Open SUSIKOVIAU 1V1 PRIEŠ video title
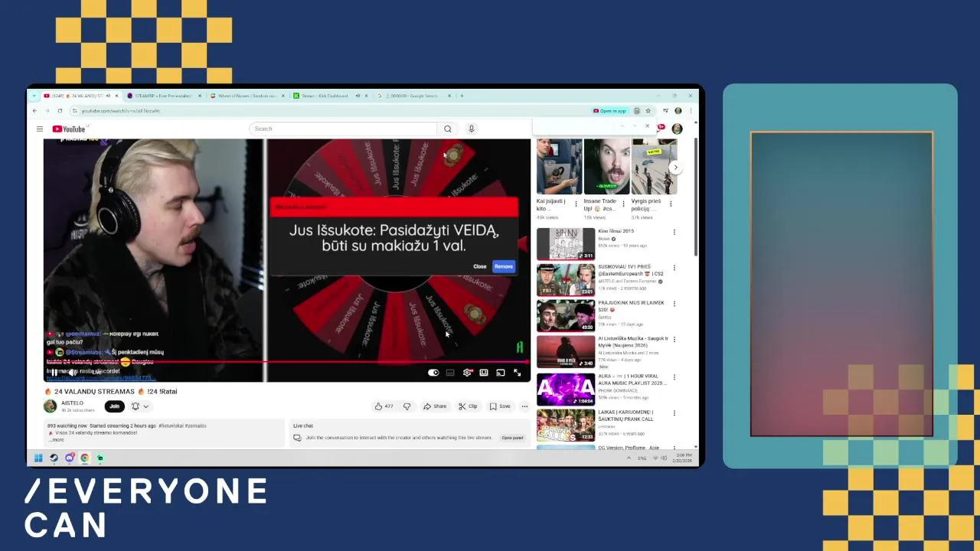 631,270
